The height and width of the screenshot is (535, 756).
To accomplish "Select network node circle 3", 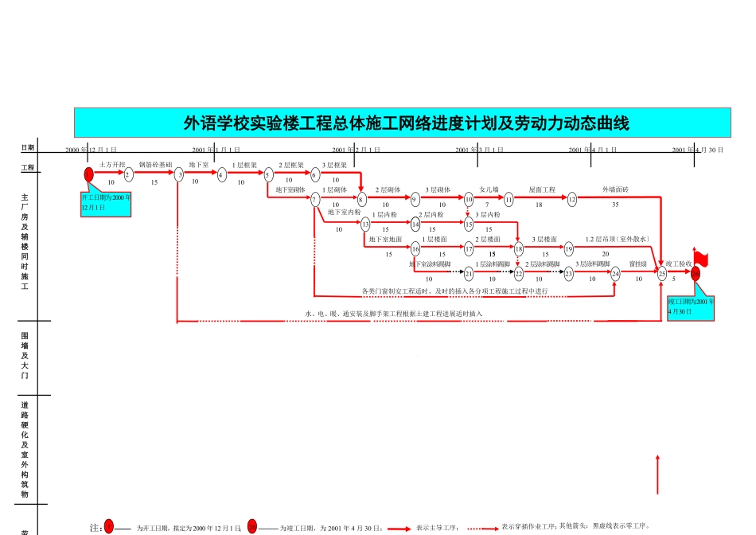I will 179,174.
